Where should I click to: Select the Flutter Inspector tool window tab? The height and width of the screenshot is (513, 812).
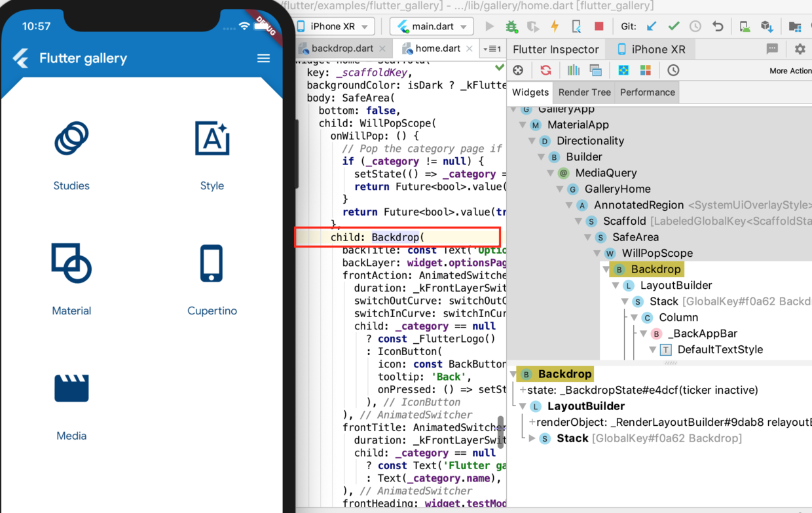pos(555,49)
